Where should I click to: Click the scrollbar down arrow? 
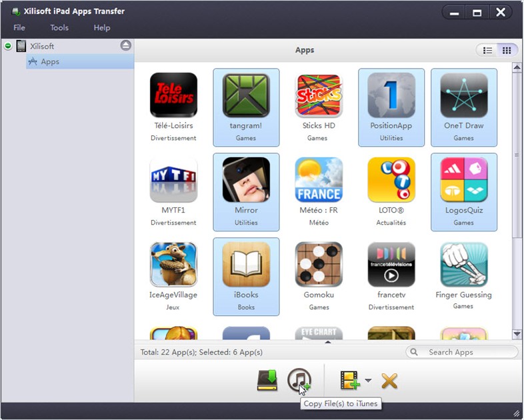(517, 334)
